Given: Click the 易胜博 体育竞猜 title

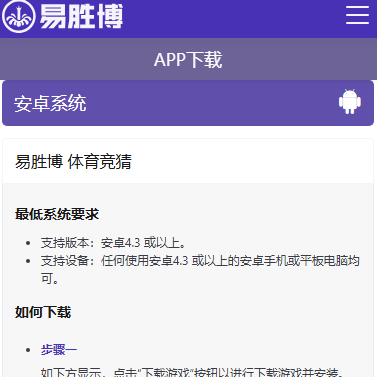Looking at the screenshot, I should [x=73, y=162].
